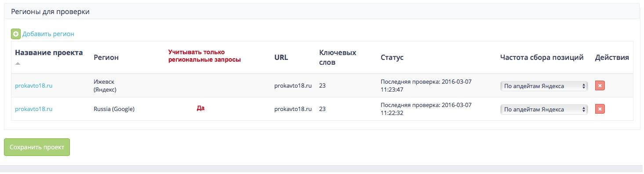
Task: Open the Добавить регион link
Action: tap(48, 33)
